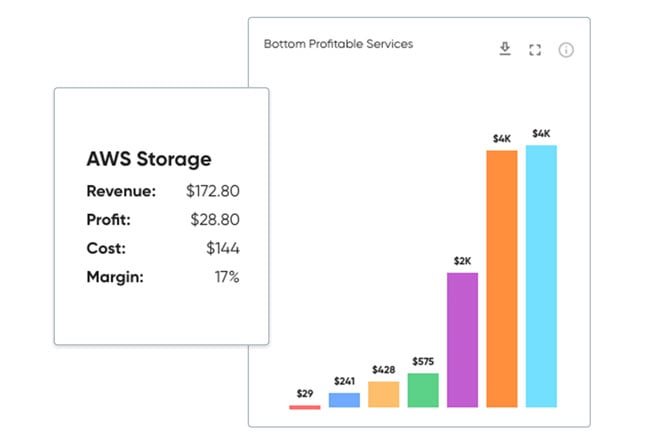The height and width of the screenshot is (444, 650).
Task: Click the "Bottom Profitable Services" chart title
Action: [338, 44]
